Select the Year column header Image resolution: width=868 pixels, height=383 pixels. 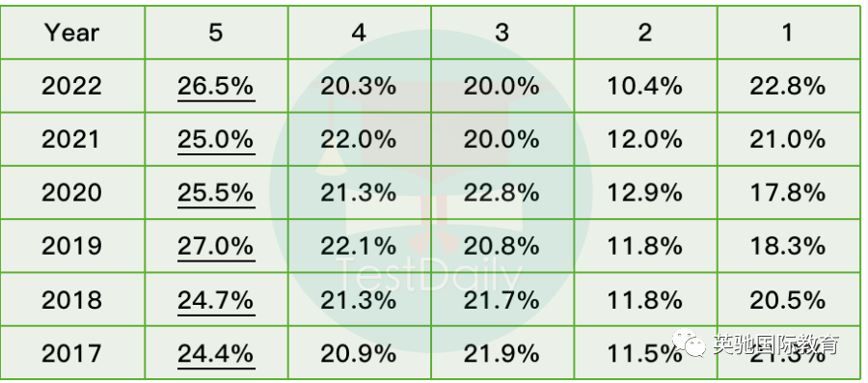click(x=72, y=33)
